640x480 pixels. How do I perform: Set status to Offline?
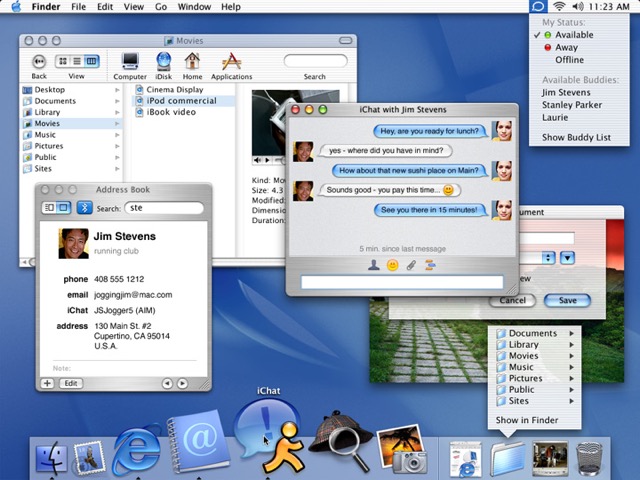569,60
